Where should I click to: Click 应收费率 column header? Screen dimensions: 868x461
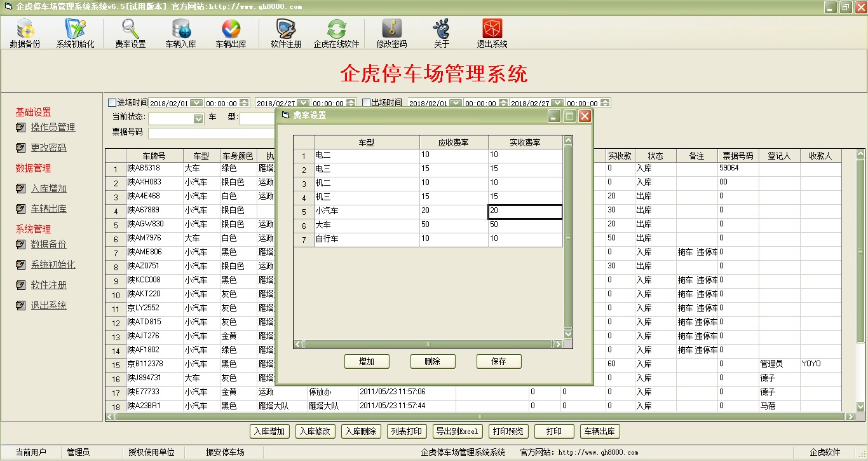454,142
